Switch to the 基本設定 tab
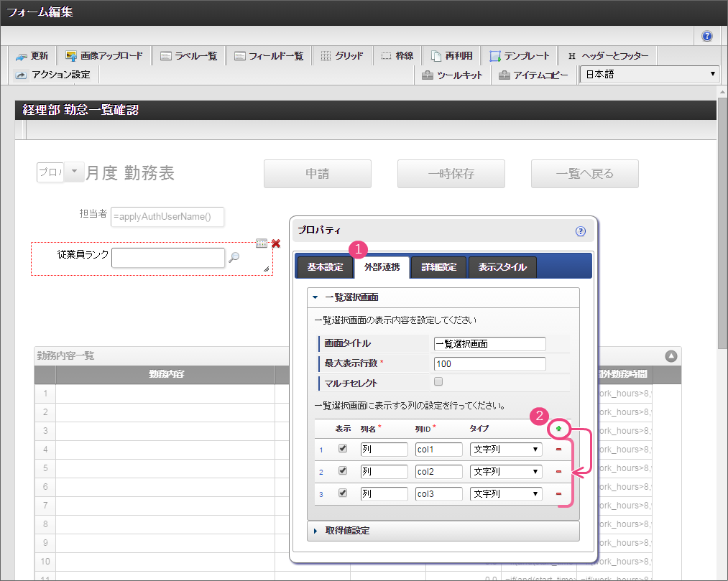The height and width of the screenshot is (581, 728). point(325,267)
